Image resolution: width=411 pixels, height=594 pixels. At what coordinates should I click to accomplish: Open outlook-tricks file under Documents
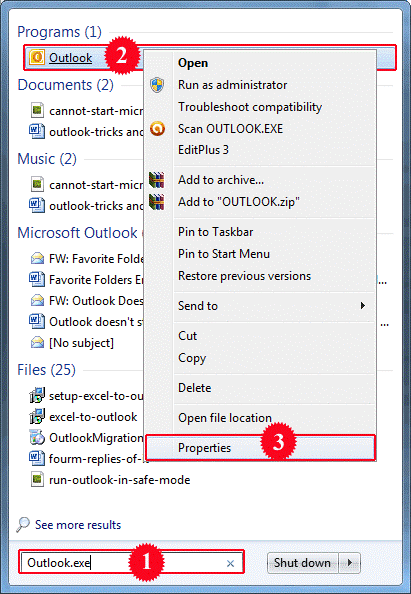pyautogui.click(x=87, y=132)
